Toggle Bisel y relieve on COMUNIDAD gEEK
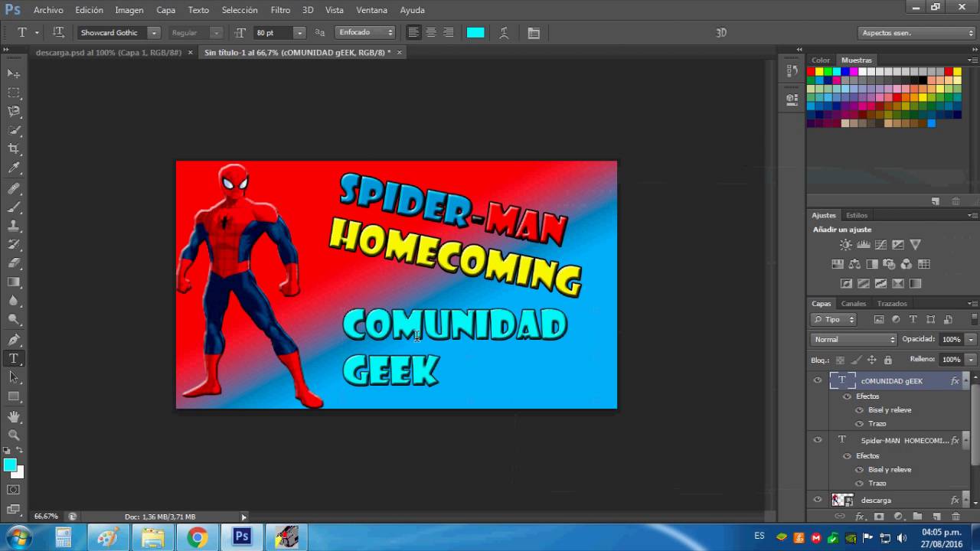The height and width of the screenshot is (551, 980). tap(860, 410)
